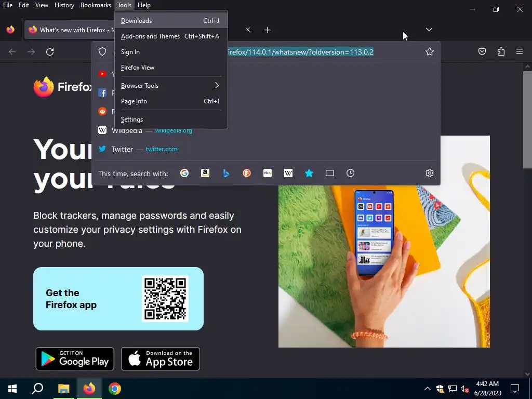Open the File menu
This screenshot has height=399, width=532.
pos(8,5)
